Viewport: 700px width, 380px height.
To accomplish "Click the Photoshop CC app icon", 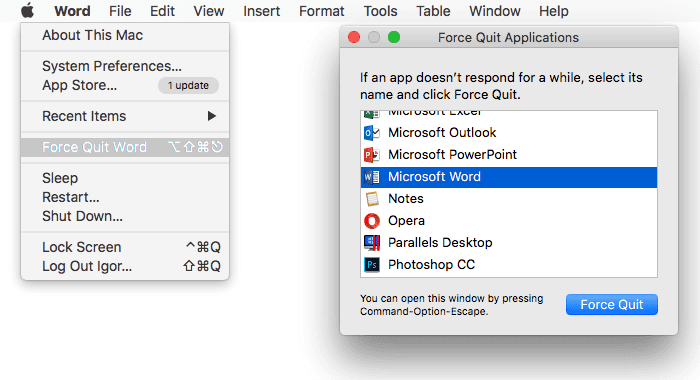I will coord(371,265).
